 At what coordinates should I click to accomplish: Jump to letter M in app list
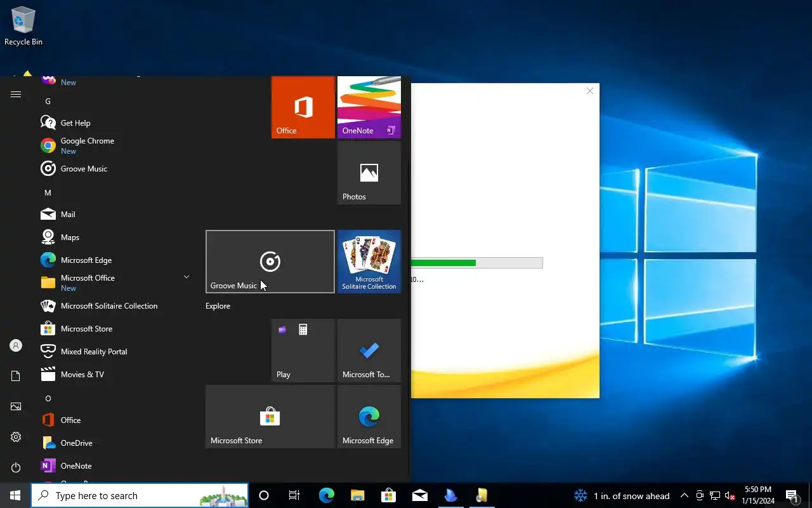tap(48, 192)
